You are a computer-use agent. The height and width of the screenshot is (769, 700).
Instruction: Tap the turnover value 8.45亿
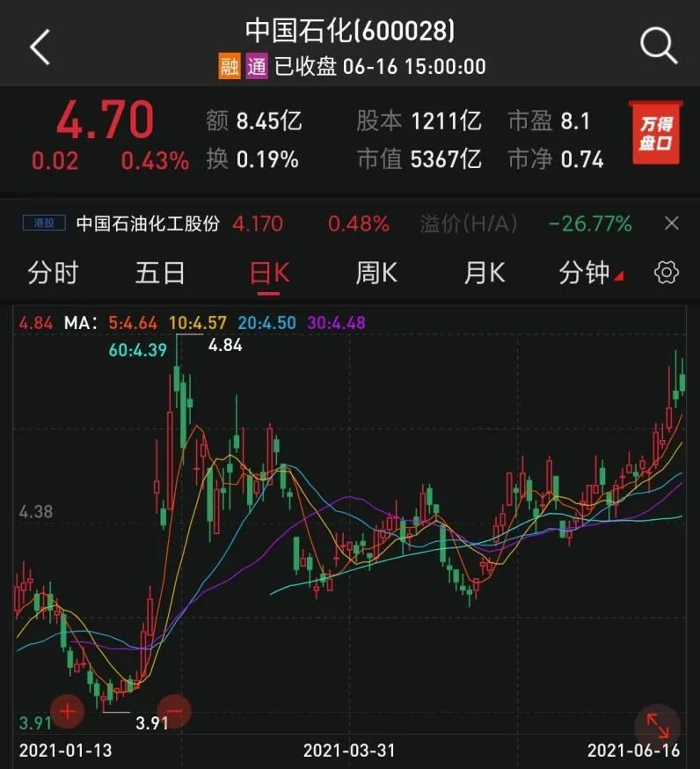(x=268, y=121)
